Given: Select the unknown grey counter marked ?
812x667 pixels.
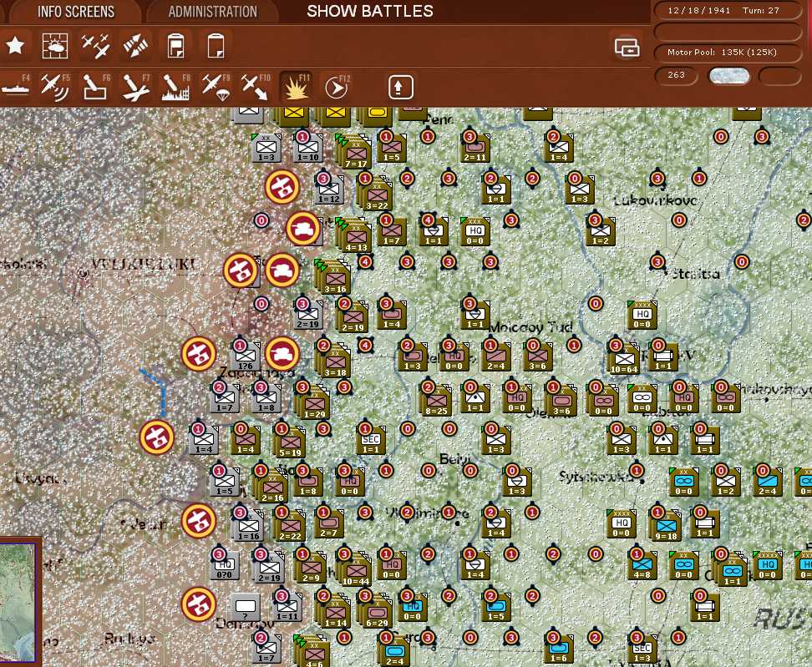Looking at the screenshot, I should point(245,607).
